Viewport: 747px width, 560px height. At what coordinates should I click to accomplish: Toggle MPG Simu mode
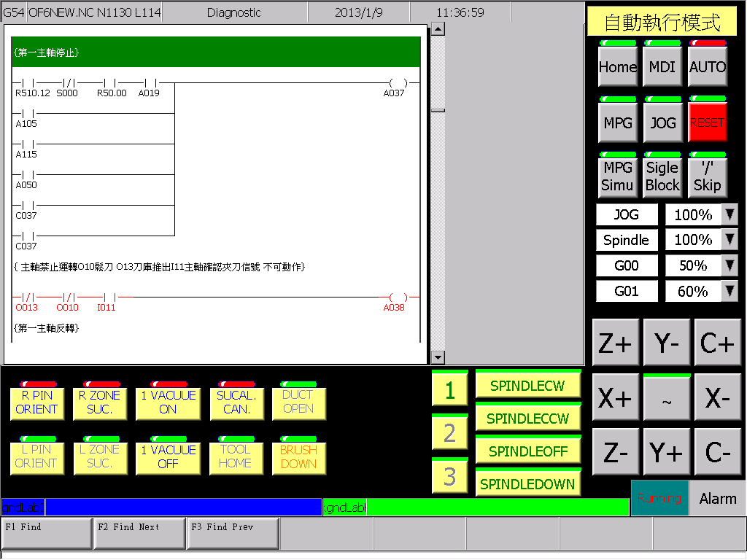tap(617, 176)
